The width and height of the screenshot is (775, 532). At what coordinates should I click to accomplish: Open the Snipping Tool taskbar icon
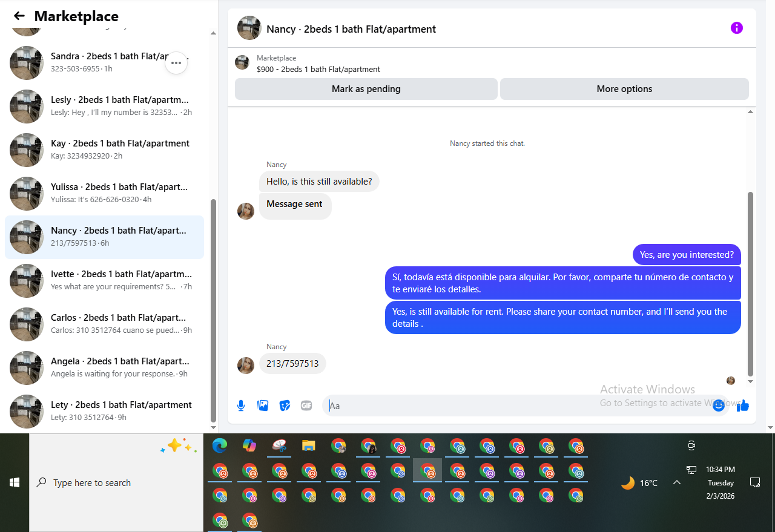[279, 447]
